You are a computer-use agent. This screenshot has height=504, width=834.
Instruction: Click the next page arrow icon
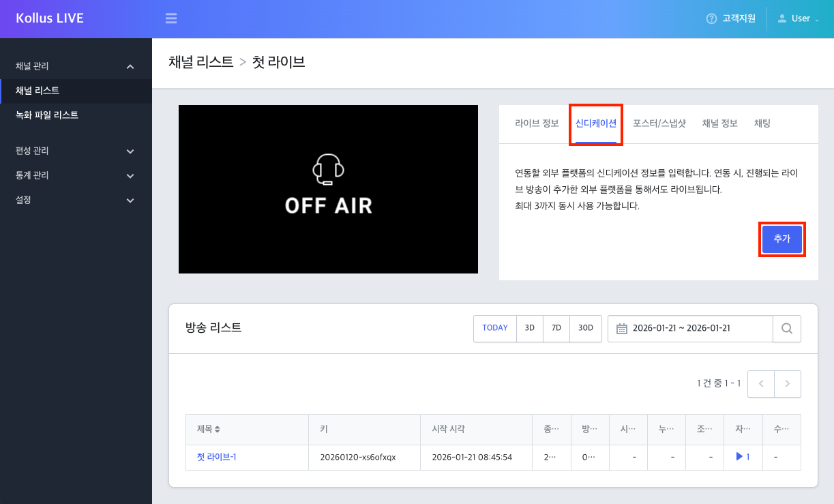[788, 383]
